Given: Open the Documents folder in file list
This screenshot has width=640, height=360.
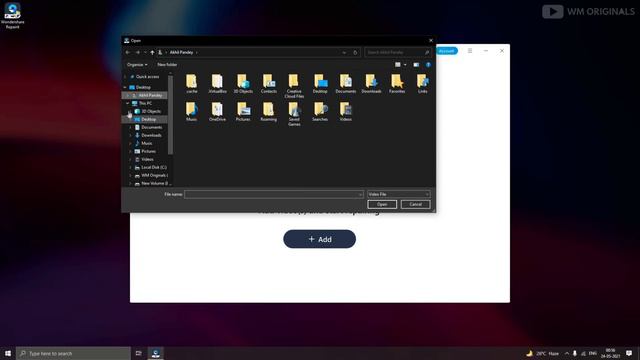Looking at the screenshot, I should point(346,84).
